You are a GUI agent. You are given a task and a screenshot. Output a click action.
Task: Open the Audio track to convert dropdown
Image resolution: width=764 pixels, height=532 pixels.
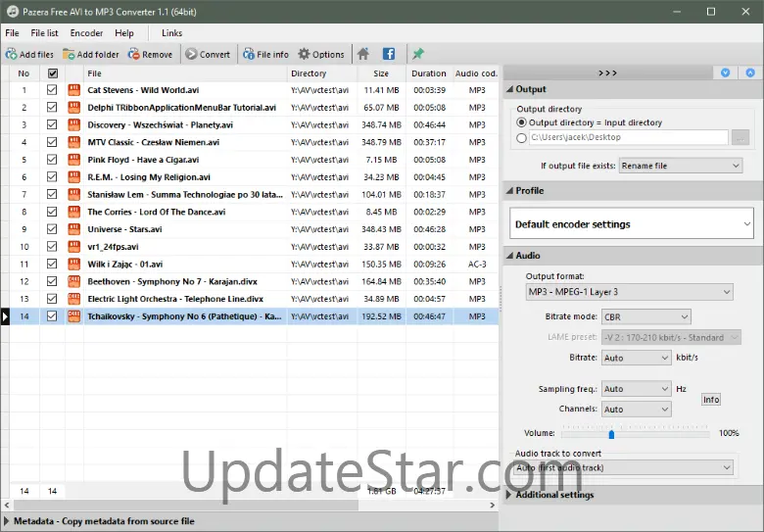coord(624,467)
